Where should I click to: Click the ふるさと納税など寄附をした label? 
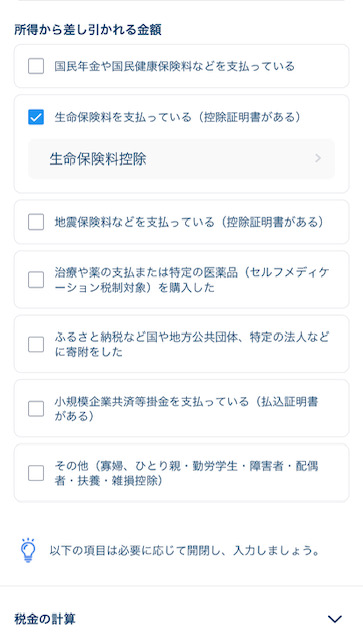(192, 344)
